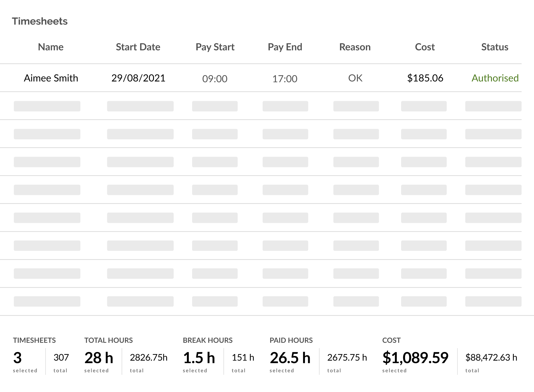The height and width of the screenshot is (392, 534).
Task: Click the 28 h selected total hours
Action: pos(99,358)
